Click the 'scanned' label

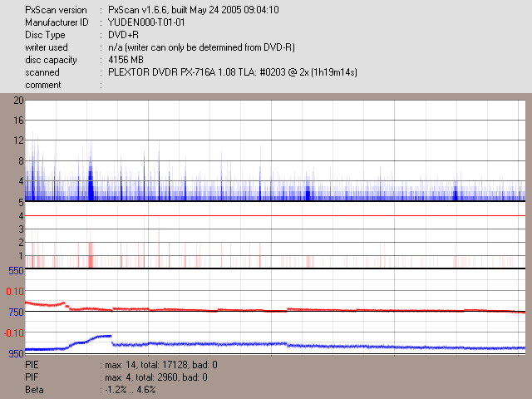(42, 72)
